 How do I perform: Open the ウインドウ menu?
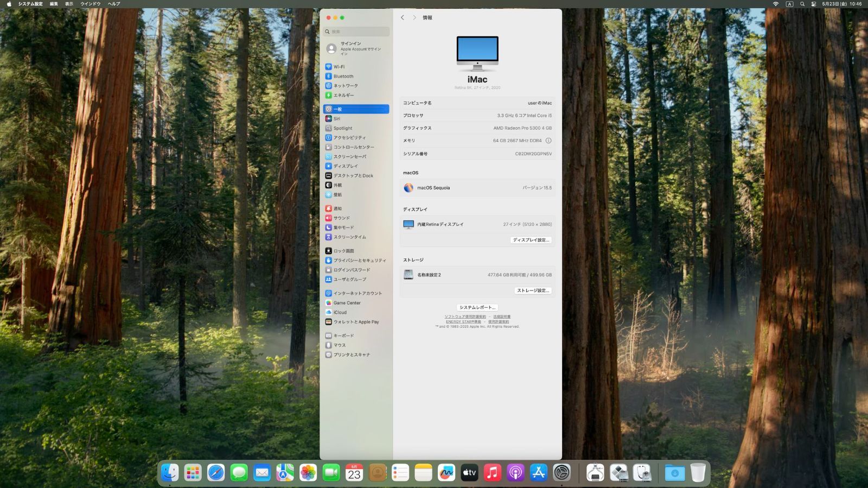tap(91, 4)
